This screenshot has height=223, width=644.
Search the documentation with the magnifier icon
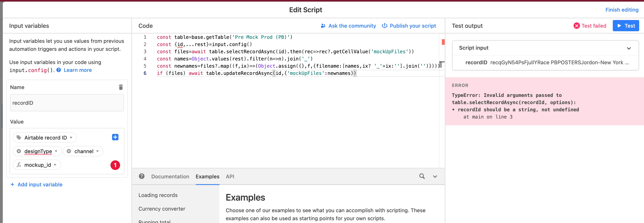pyautogui.click(x=422, y=176)
